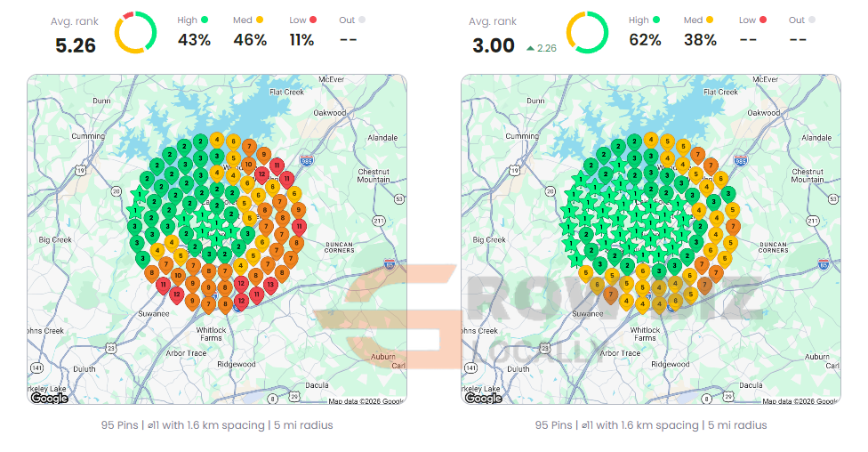Viewport: 868px width, 452px height.
Task: Click the Oakwood label on left map
Action: (x=330, y=113)
